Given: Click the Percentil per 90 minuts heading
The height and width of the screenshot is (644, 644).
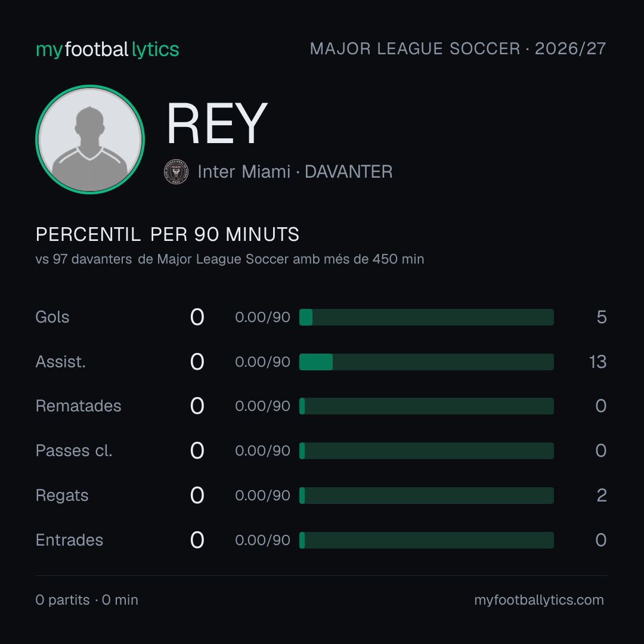Looking at the screenshot, I should point(167,234).
